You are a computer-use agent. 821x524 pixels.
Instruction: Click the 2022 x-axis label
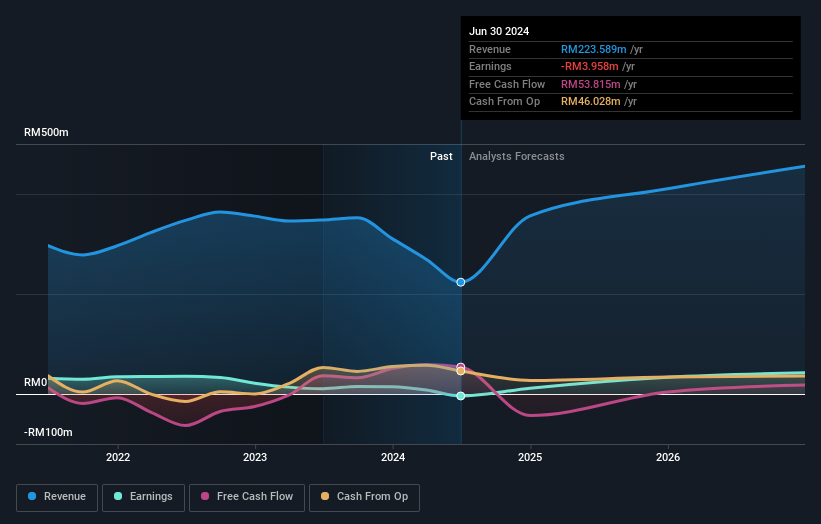(118, 458)
